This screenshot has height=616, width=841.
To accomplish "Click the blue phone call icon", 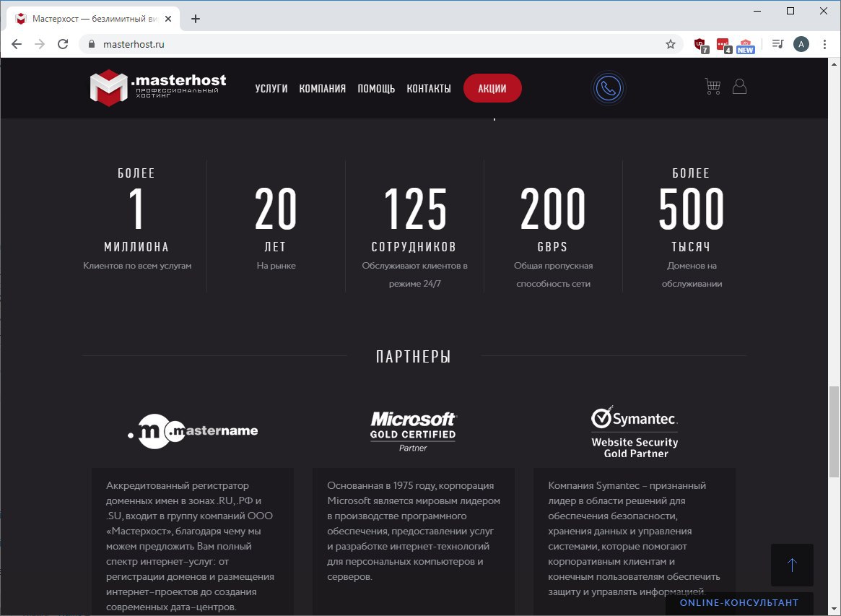I will coord(609,88).
